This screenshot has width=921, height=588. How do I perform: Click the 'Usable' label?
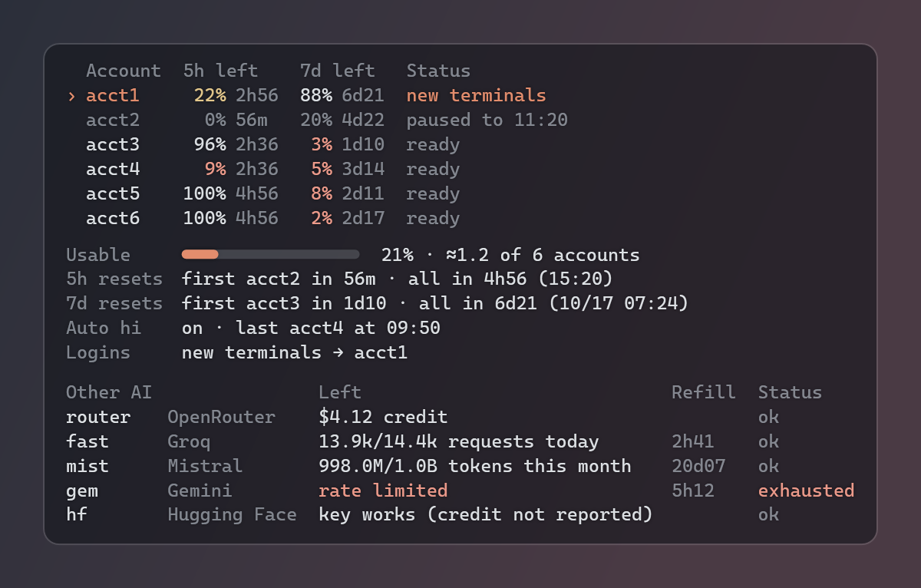(x=98, y=256)
